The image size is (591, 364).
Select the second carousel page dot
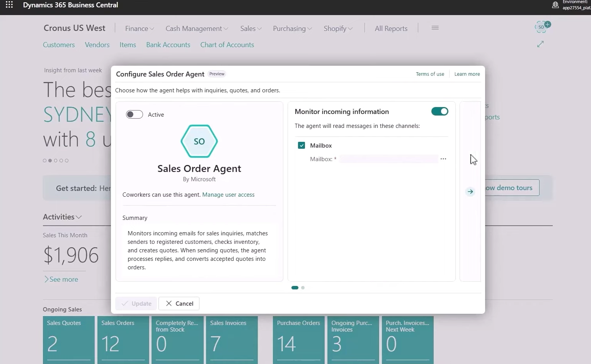click(303, 287)
